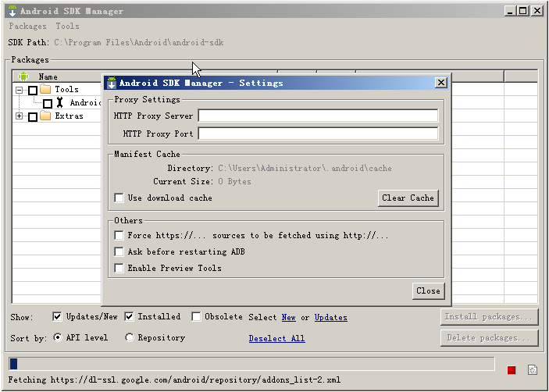Enable Use download cache checkbox
Screen dimensions: 549x392
[119, 198]
